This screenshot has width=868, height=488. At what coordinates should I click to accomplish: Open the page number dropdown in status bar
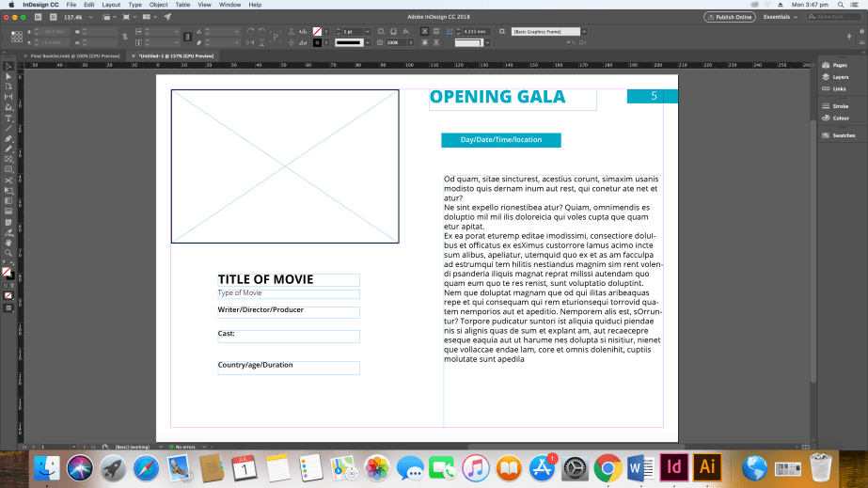pos(73,447)
